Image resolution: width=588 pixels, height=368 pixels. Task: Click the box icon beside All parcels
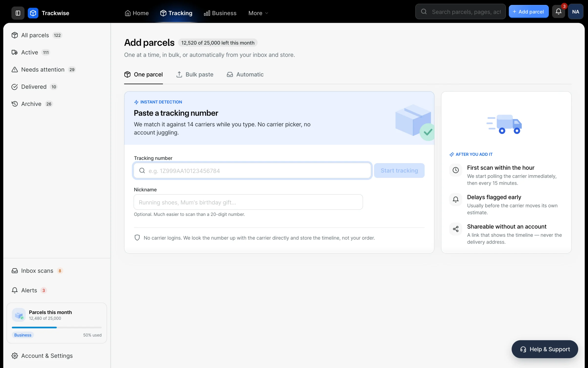tap(15, 35)
